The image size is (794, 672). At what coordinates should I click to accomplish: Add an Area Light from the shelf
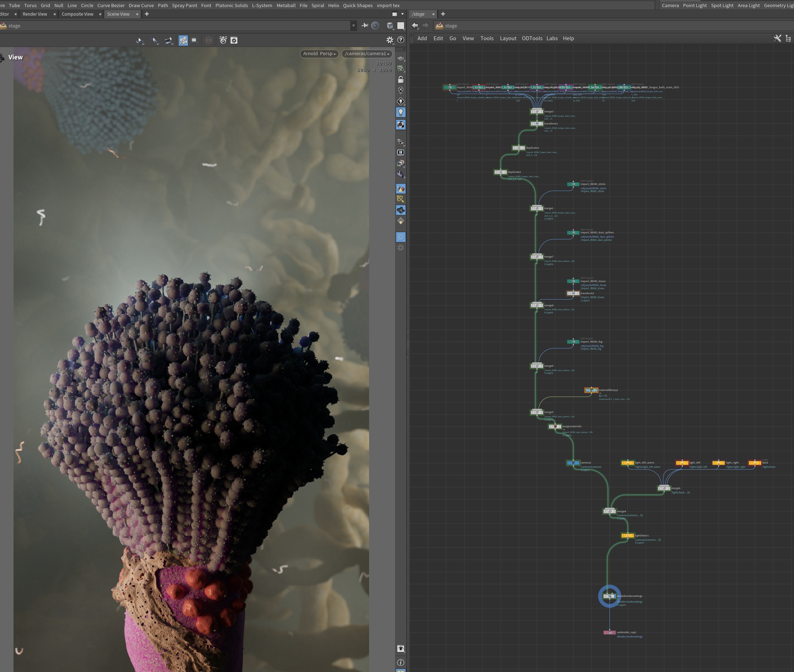[x=748, y=5]
